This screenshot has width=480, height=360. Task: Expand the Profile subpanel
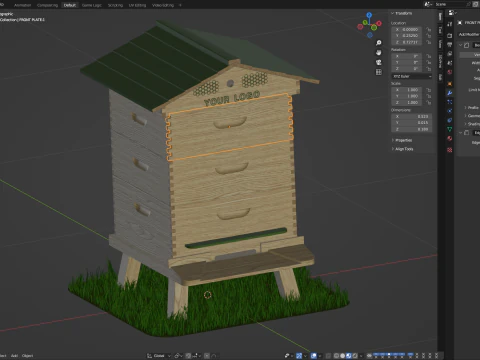pyautogui.click(x=471, y=107)
